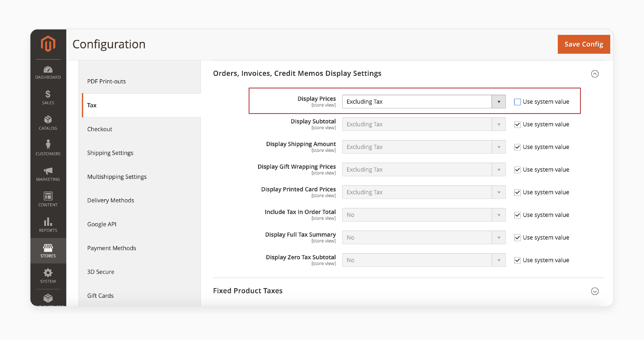This screenshot has width=644, height=340.
Task: Uncheck Use system value for Display Subtotal
Action: (517, 125)
